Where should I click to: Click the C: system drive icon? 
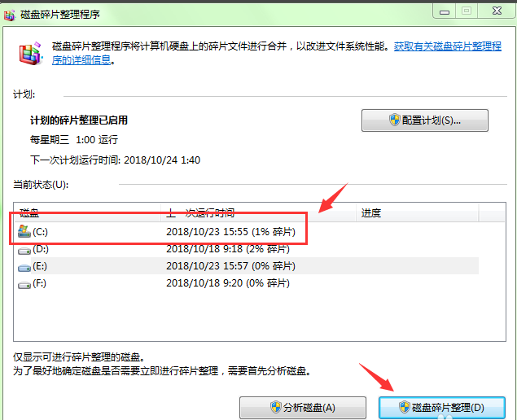click(x=24, y=231)
